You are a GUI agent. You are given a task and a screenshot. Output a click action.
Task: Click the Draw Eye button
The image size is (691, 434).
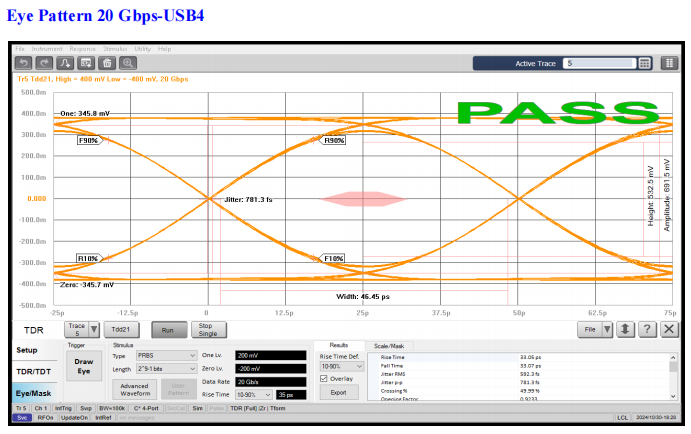coord(84,366)
